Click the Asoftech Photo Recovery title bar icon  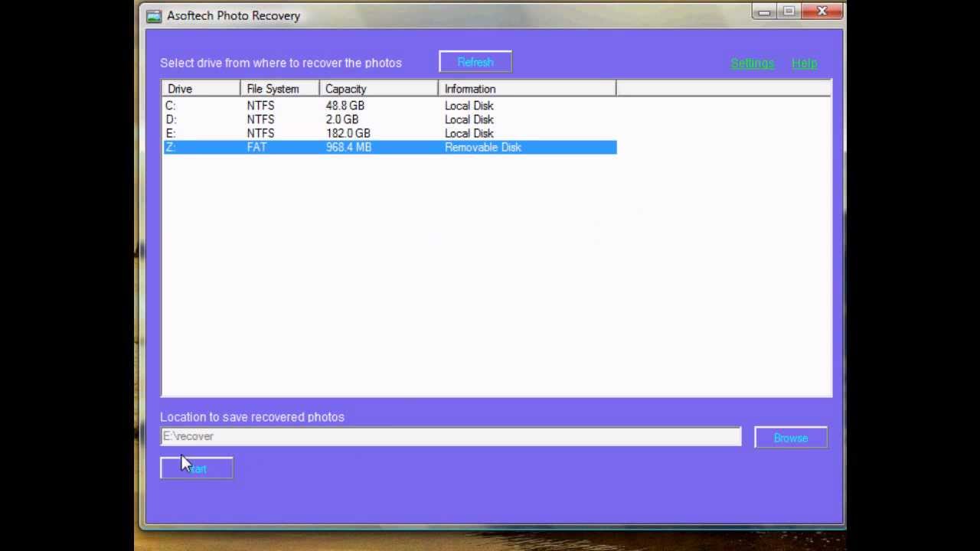tap(153, 15)
